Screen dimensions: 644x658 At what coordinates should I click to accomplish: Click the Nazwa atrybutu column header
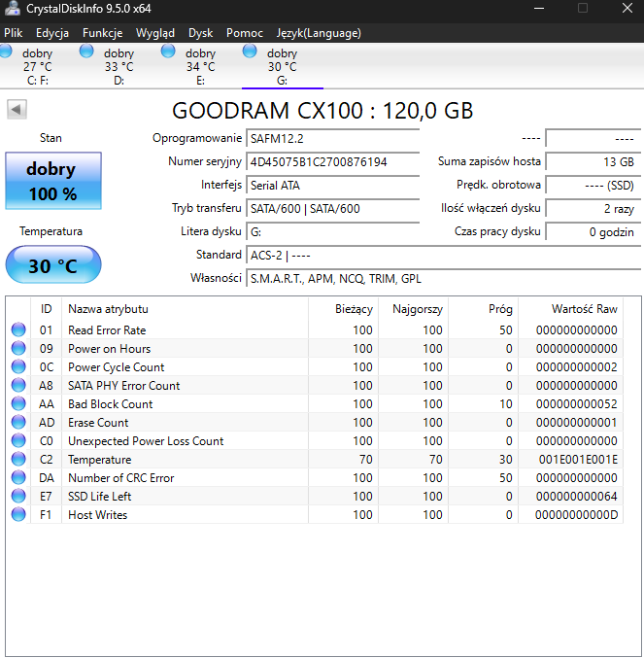(185, 309)
